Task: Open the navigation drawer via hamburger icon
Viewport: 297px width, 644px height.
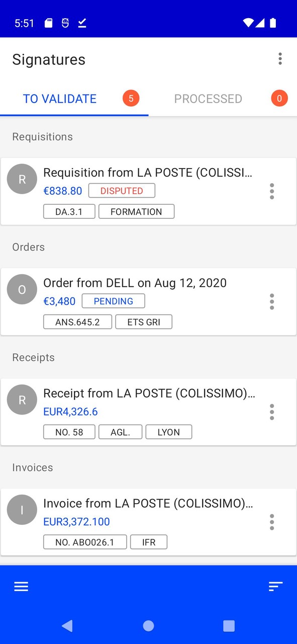Action: [x=21, y=586]
